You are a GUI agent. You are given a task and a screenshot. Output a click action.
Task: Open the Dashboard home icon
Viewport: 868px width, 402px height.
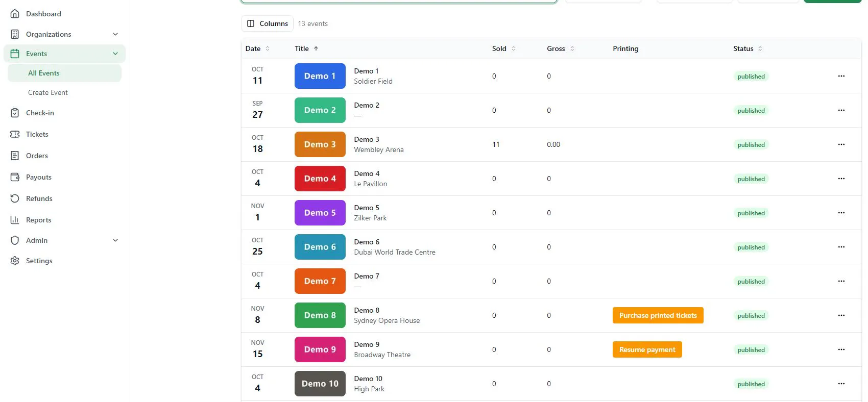tap(15, 14)
